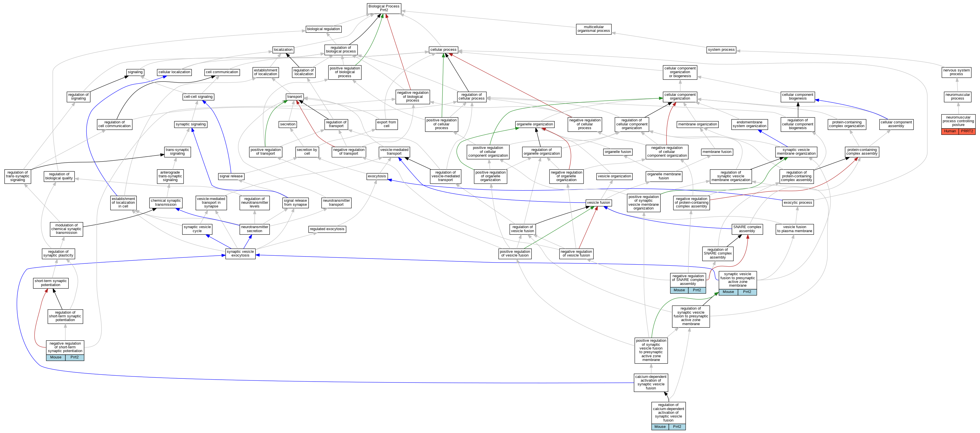Select the 'membrane fusion' node
The width and height of the screenshot is (980, 433).
[717, 152]
